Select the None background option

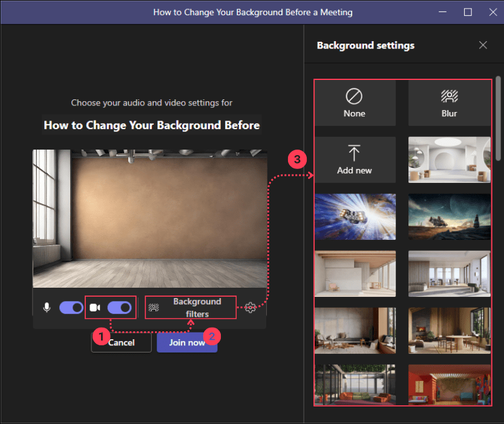point(355,103)
